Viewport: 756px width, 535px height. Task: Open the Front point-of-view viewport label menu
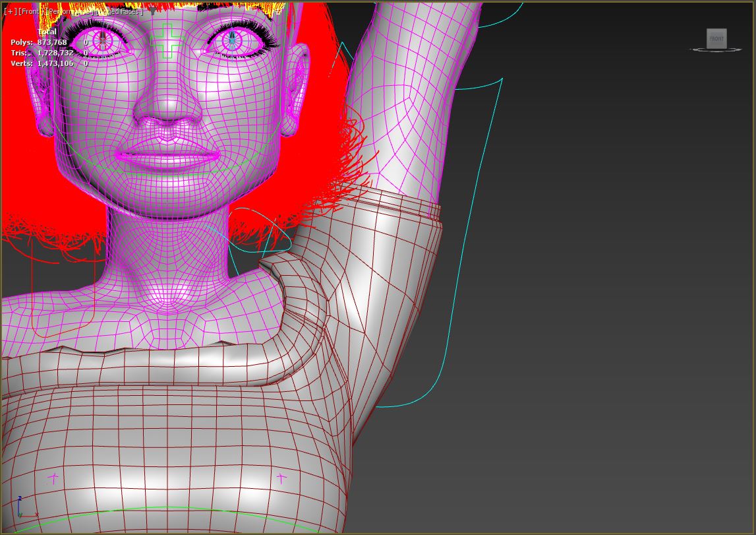(x=31, y=11)
